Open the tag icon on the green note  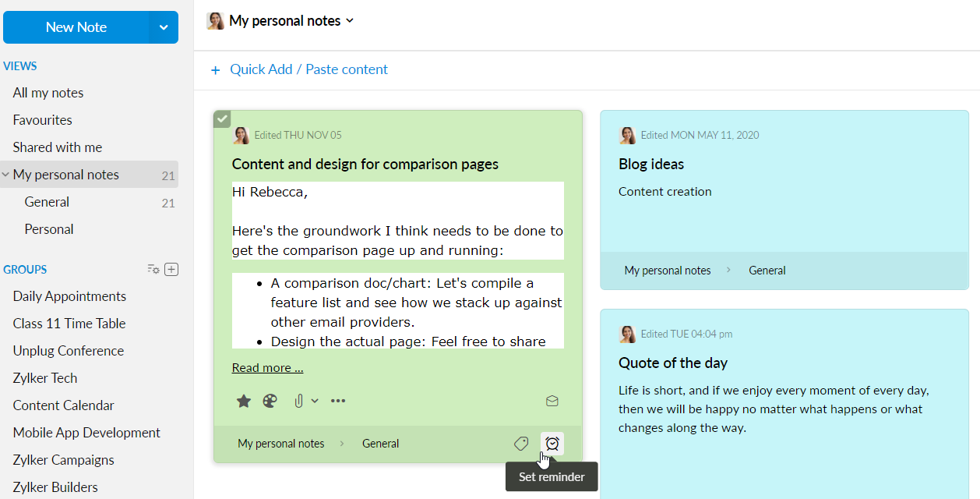(x=520, y=443)
